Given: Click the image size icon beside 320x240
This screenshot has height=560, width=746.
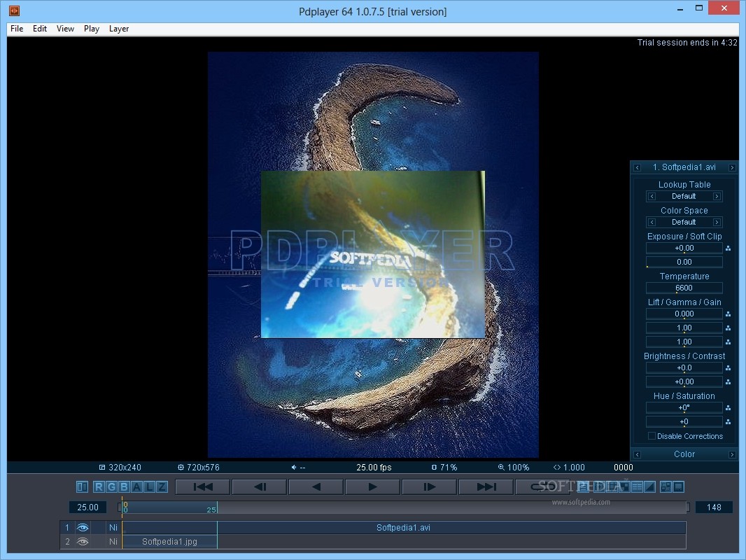Looking at the screenshot, I should (101, 467).
